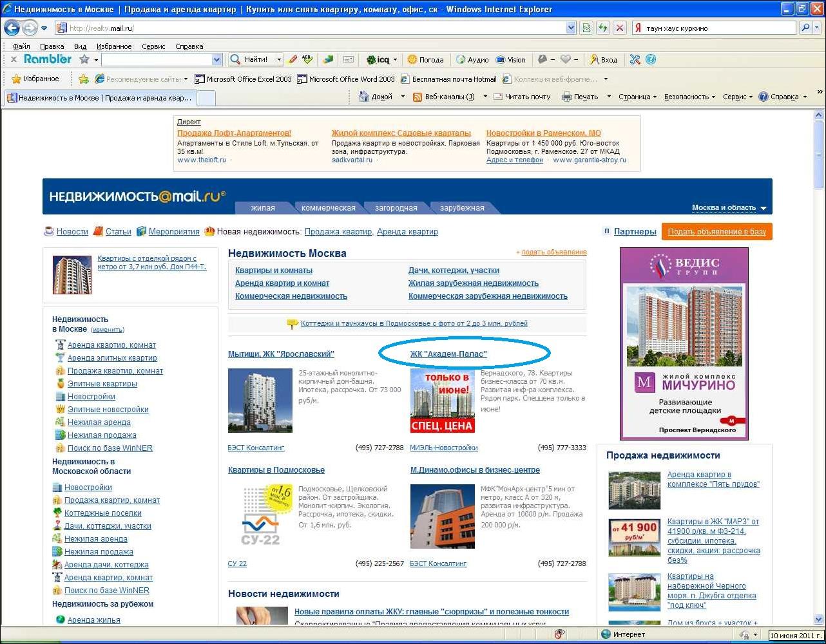The width and height of the screenshot is (826, 644).
Task: Open Квартиры и комнаты link
Action: (274, 270)
